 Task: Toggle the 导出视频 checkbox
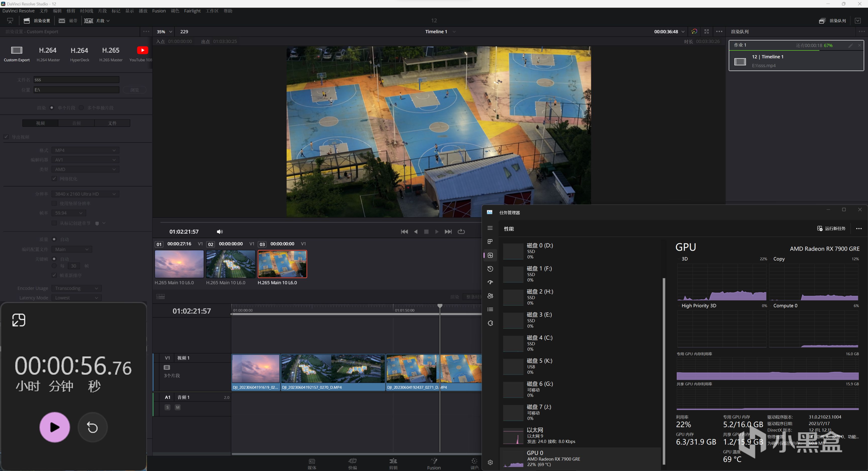(x=6, y=137)
